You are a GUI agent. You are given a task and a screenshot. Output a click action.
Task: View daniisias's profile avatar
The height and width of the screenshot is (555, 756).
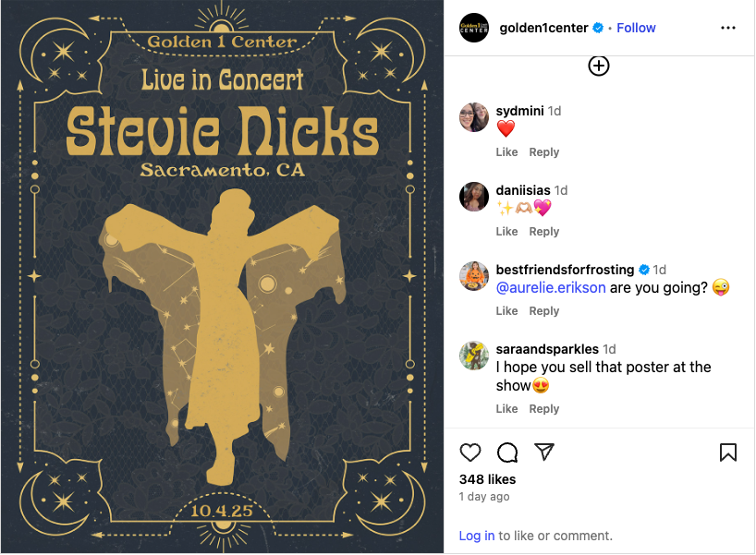(x=474, y=197)
